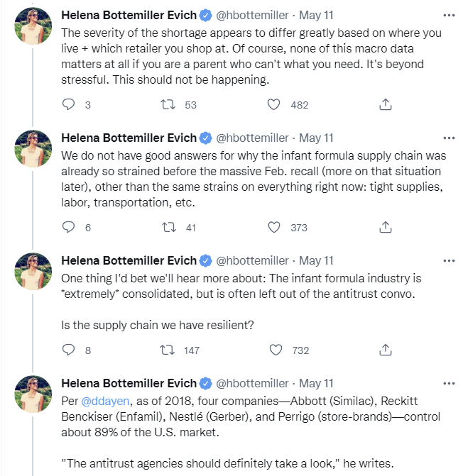Viewport: 463px width, 476px height.
Task: Open author name on the last tweet
Action: 129,383
